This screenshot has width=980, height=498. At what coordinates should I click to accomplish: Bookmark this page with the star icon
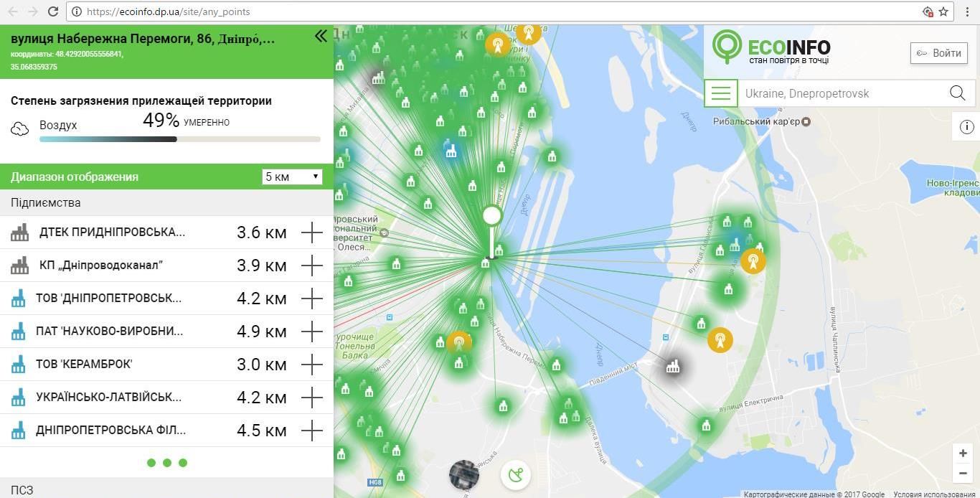944,11
